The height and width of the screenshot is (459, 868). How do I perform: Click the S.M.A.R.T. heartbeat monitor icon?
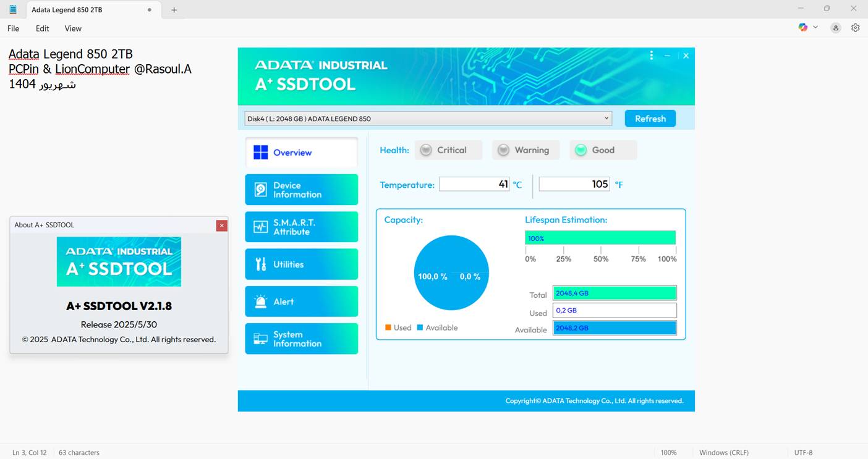[261, 227]
